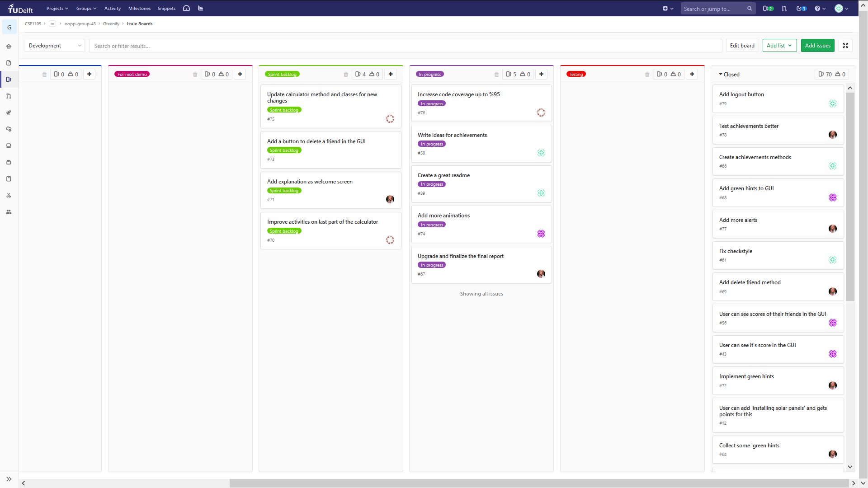The image size is (868, 488).
Task: Open the Members sidebar icon
Action: click(9, 212)
